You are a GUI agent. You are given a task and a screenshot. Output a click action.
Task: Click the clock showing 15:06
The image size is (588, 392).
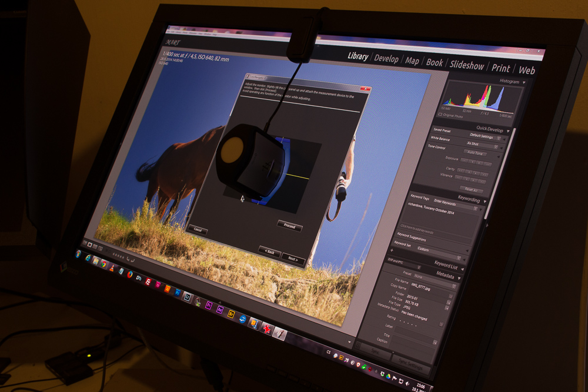pos(421,386)
